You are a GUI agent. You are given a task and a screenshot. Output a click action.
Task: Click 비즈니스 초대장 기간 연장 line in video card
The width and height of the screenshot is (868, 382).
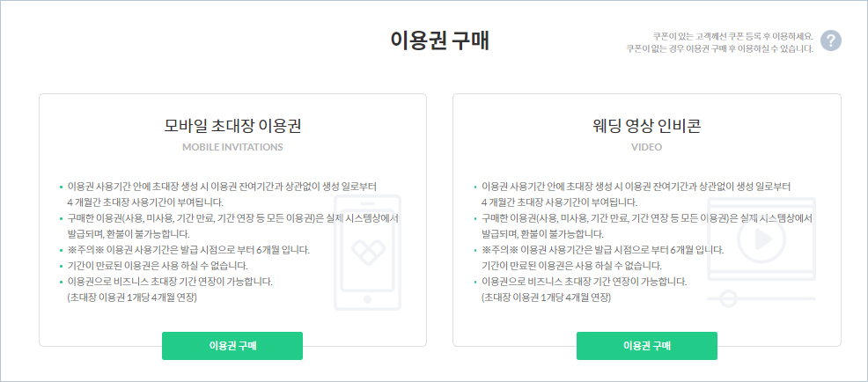pyautogui.click(x=584, y=282)
